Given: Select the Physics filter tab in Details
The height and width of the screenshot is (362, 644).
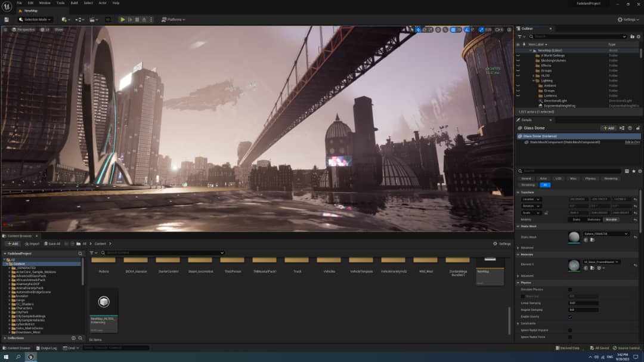Looking at the screenshot, I should [x=590, y=179].
